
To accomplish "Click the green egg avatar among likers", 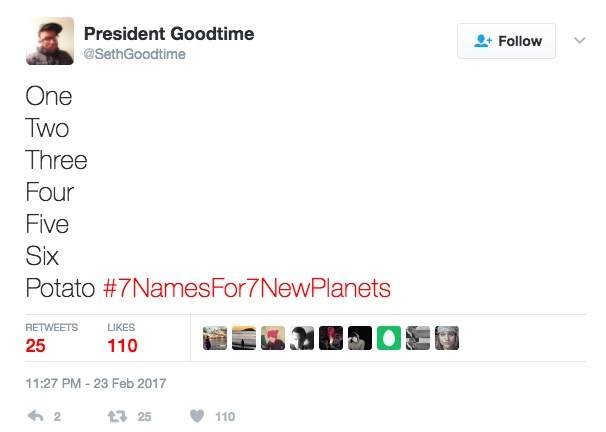I will [389, 338].
